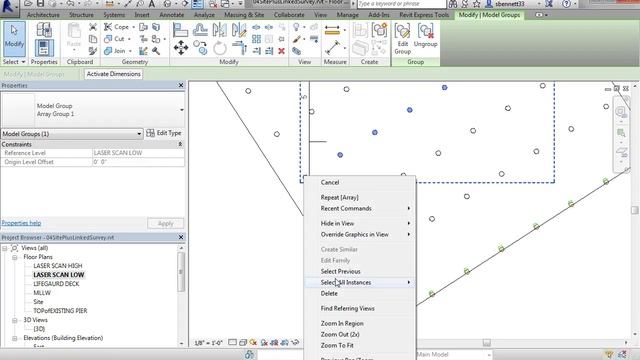Viewport: 640px width, 360px height.
Task: Click the Cut geometry icon
Action: [108, 39]
